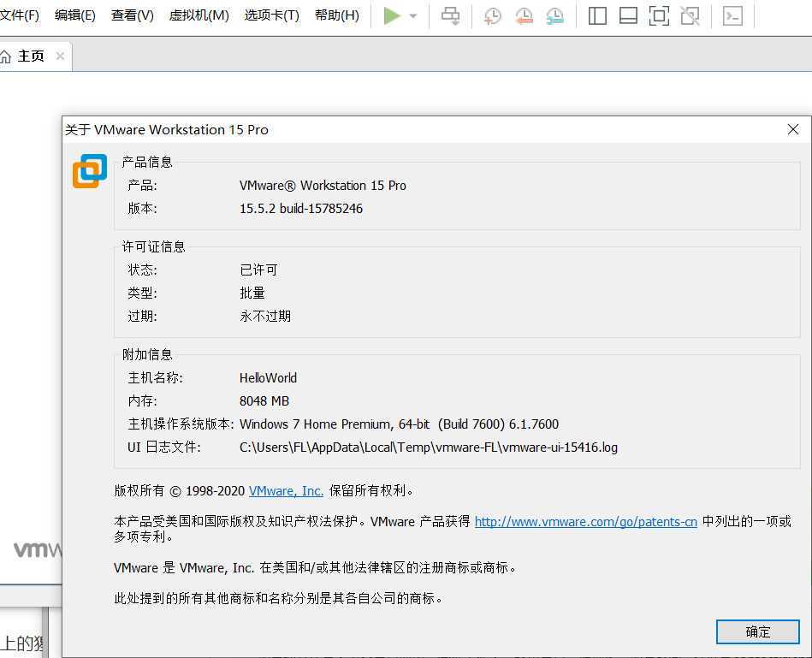The height and width of the screenshot is (658, 812).
Task: Click license status 已许可
Action: click(258, 270)
